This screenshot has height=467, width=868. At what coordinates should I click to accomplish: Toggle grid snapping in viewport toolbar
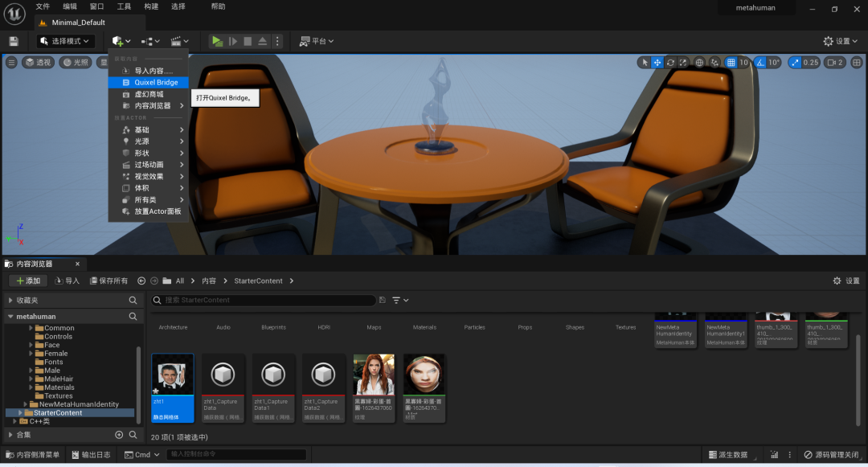[731, 63]
